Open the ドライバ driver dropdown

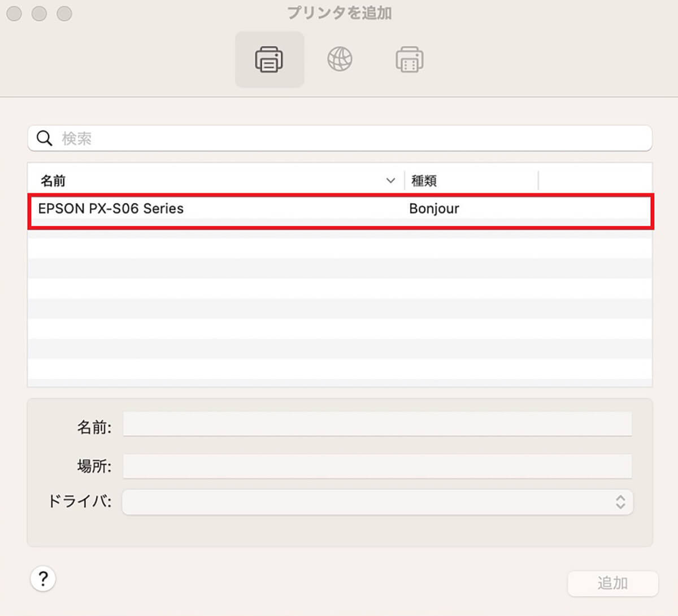coord(377,502)
